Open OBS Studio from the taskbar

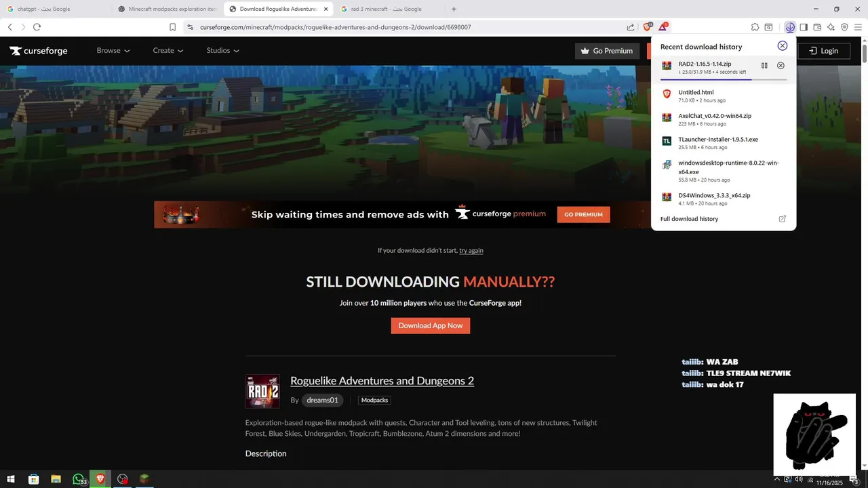coord(122,479)
